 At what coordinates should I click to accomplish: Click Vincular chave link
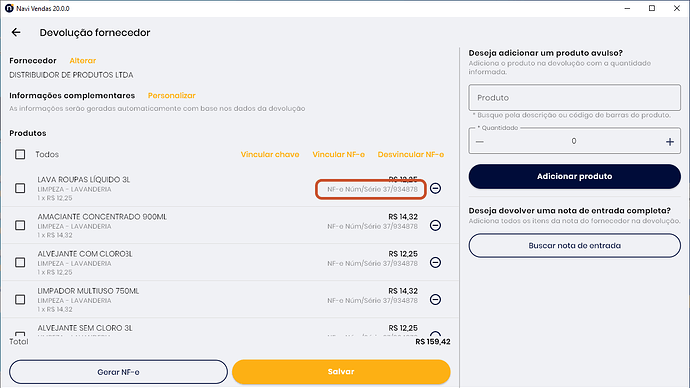tap(270, 154)
